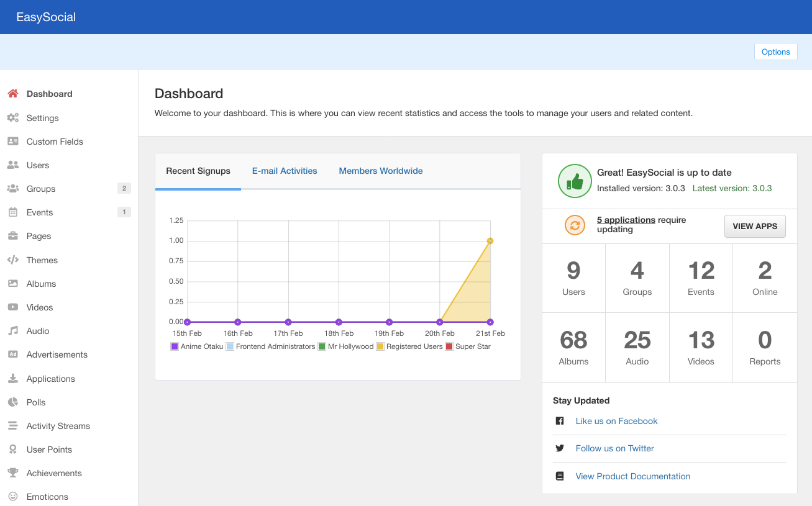Viewport: 812px width, 506px height.
Task: Click the Applications download icon
Action: [12, 379]
